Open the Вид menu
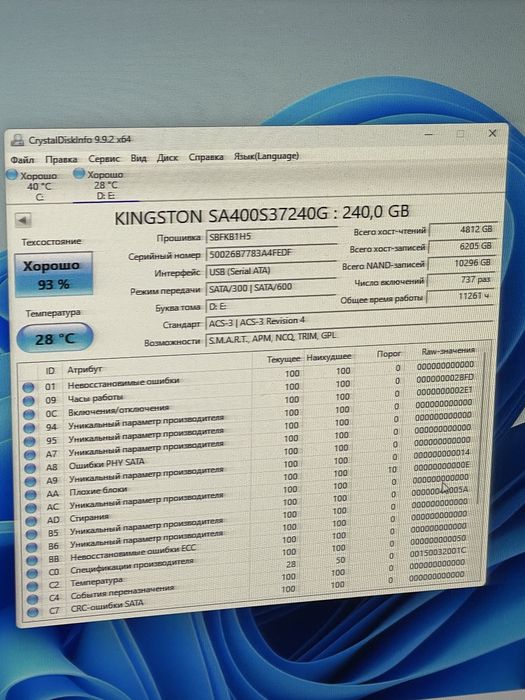This screenshot has width=525, height=700. [138, 158]
